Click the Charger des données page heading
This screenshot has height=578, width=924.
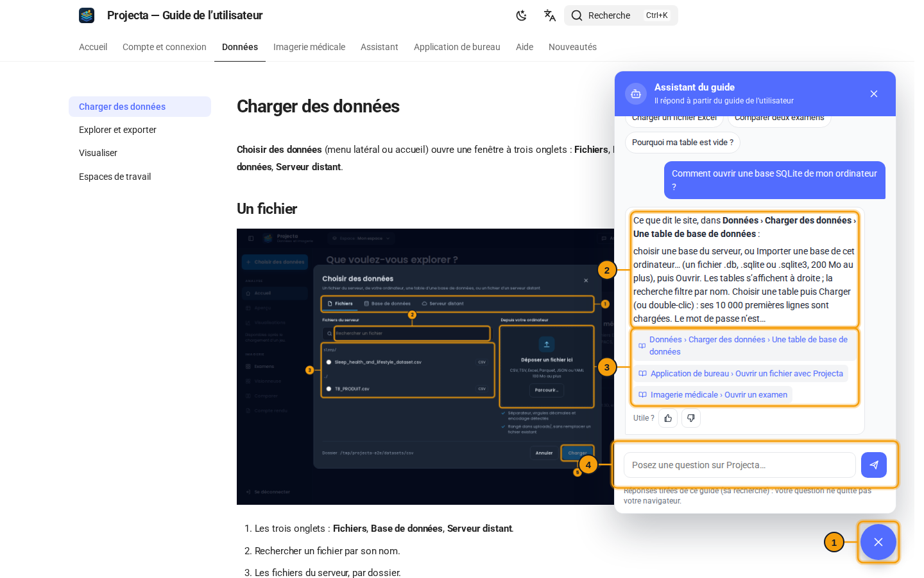[x=318, y=107]
